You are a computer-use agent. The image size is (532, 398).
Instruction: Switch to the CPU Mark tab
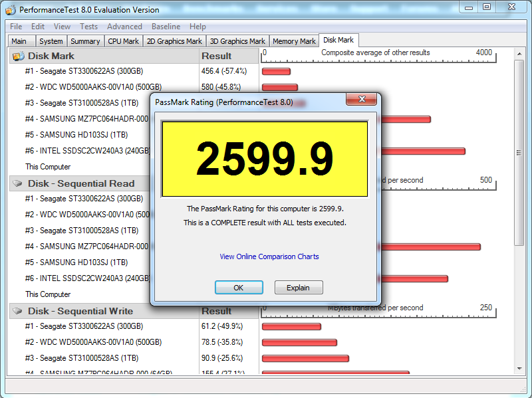[x=123, y=41]
